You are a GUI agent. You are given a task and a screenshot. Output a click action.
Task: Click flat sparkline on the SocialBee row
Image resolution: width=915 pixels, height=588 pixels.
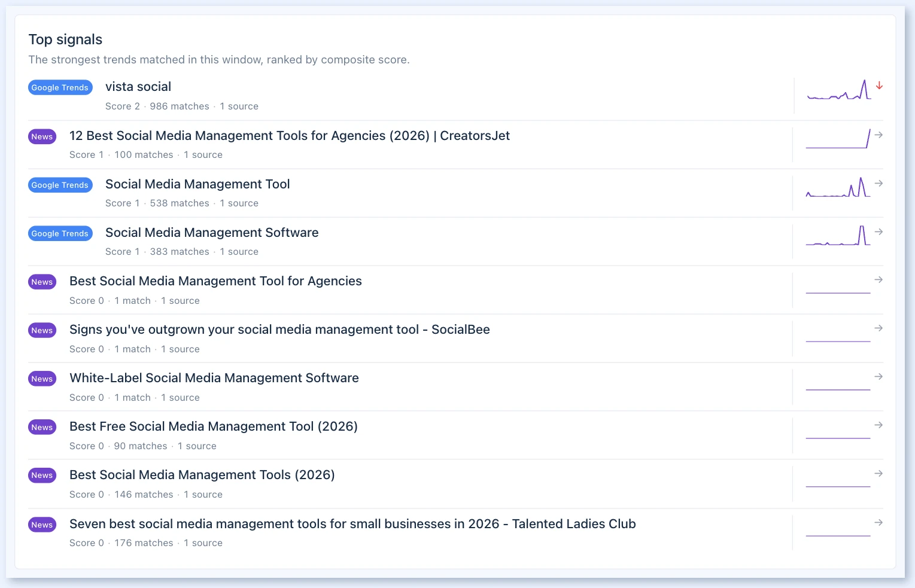838,341
